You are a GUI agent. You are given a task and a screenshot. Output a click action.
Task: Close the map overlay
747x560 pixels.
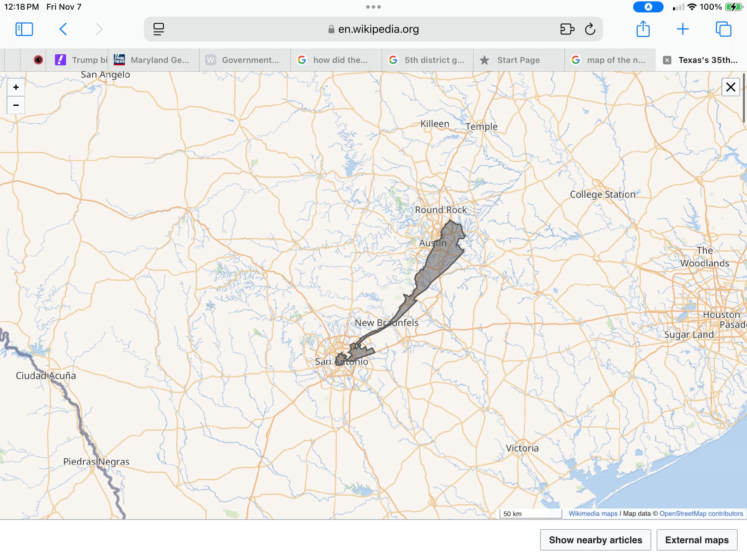click(730, 87)
